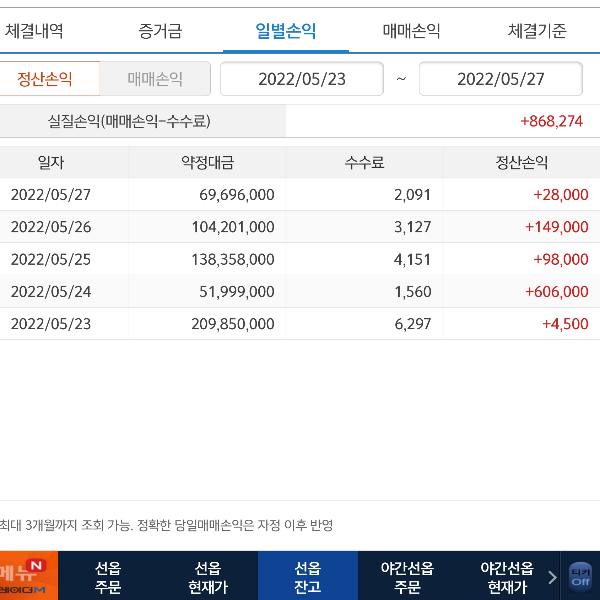Screen dimensions: 600x600
Task: Open the 증거금 tab
Action: pyautogui.click(x=160, y=31)
